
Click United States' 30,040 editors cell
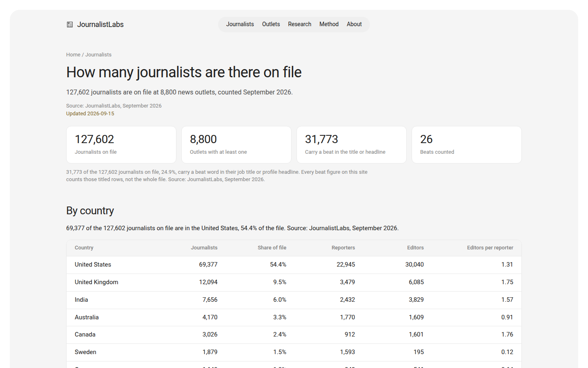tap(414, 265)
